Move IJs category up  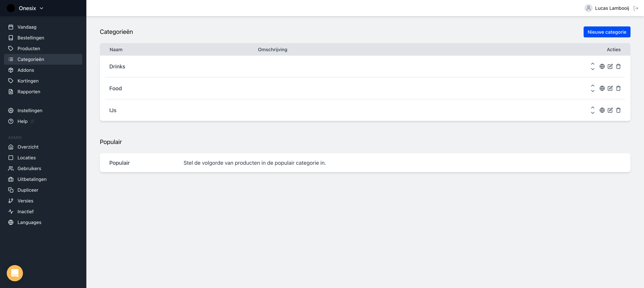[593, 108]
